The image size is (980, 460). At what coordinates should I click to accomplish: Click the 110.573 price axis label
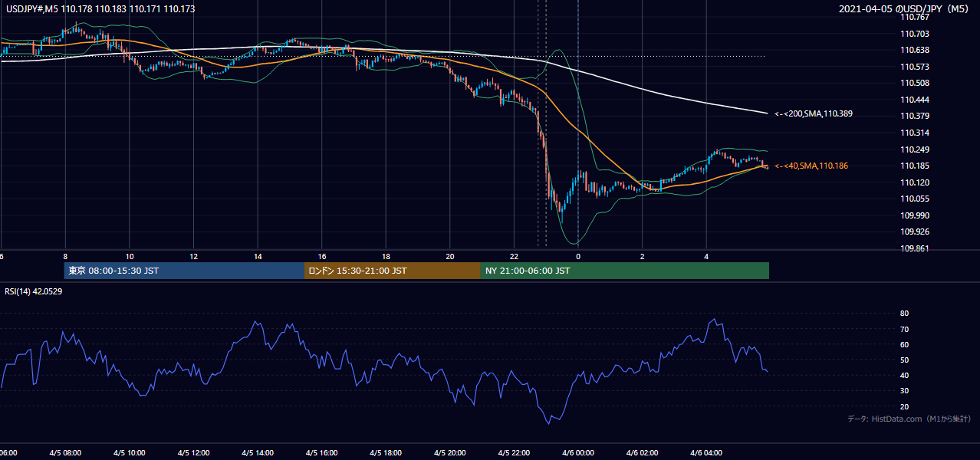pyautogui.click(x=916, y=67)
